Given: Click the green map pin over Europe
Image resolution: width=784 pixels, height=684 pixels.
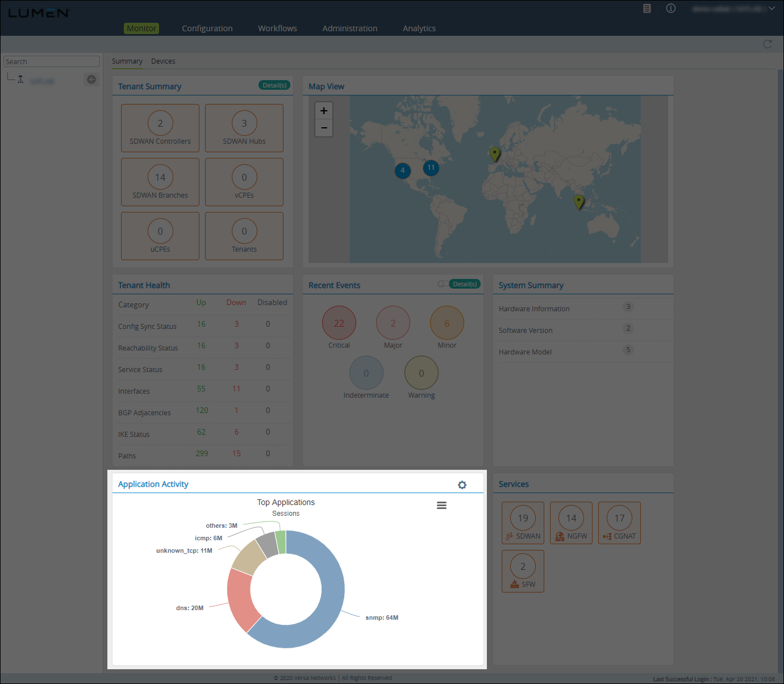Looking at the screenshot, I should click(x=495, y=153).
